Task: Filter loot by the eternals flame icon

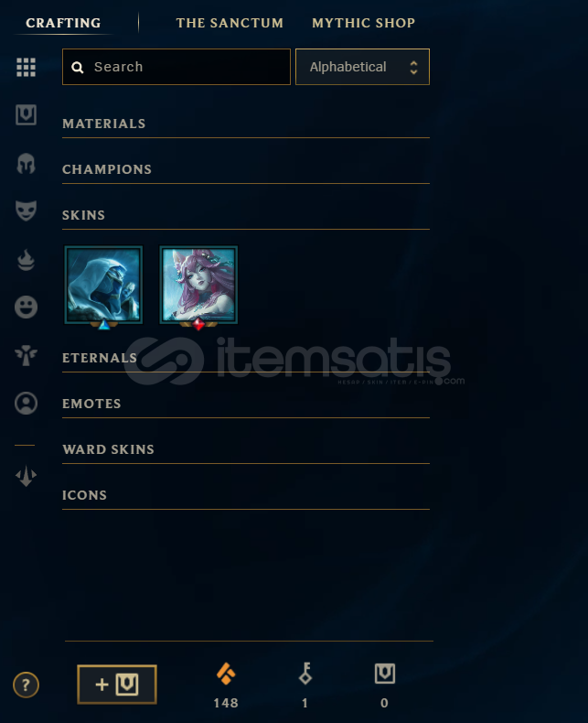Action: pyautogui.click(x=26, y=260)
